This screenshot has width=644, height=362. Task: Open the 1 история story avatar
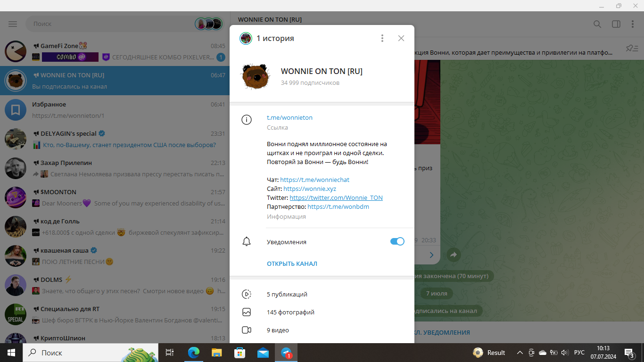click(246, 38)
